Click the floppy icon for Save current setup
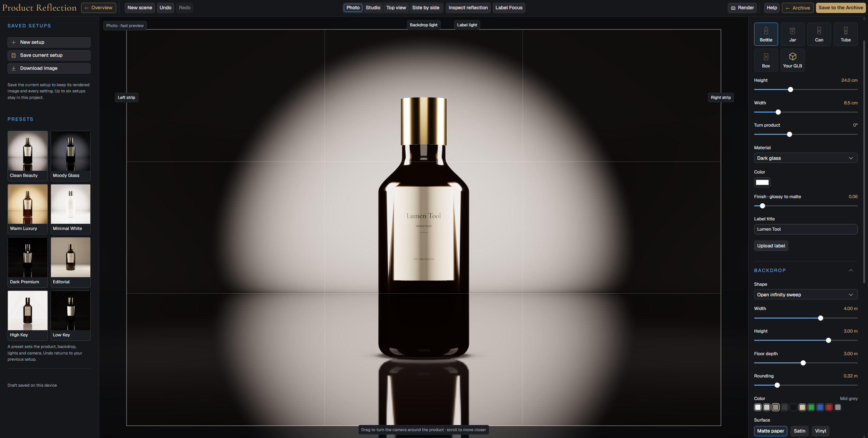Screen dimensions: 868x438 pos(14,55)
